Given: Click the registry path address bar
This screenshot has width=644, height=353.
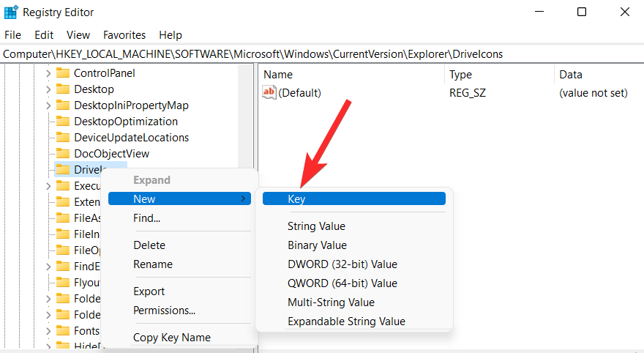Looking at the screenshot, I should pyautogui.click(x=322, y=54).
